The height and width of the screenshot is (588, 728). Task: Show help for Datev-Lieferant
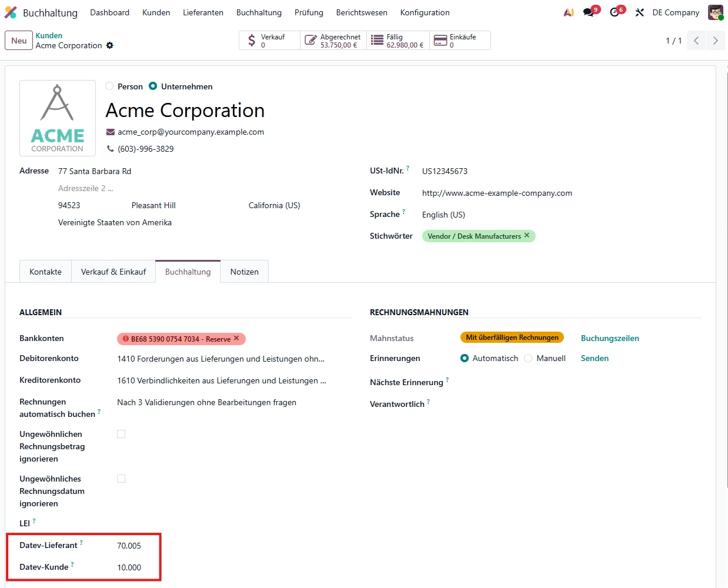pos(81,543)
